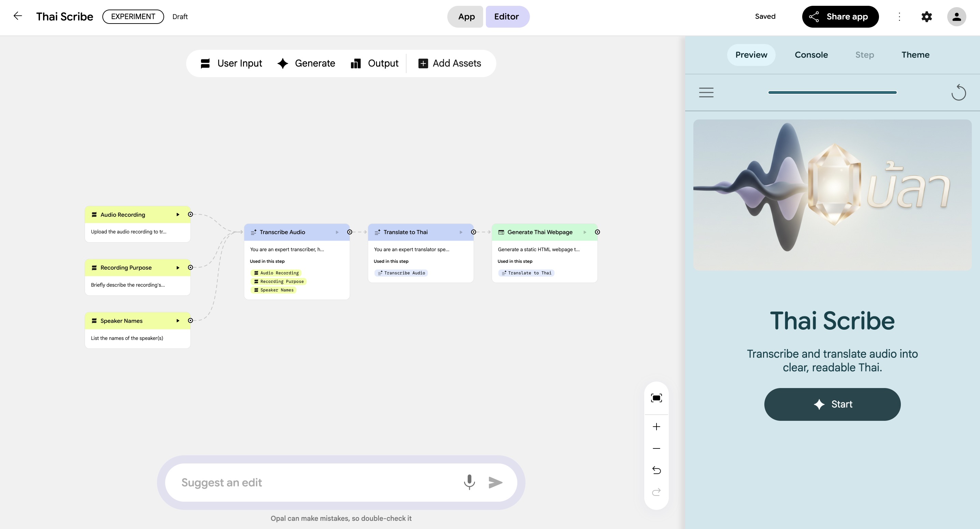The width and height of the screenshot is (980, 529).
Task: Switch to App view toggle
Action: [466, 17]
